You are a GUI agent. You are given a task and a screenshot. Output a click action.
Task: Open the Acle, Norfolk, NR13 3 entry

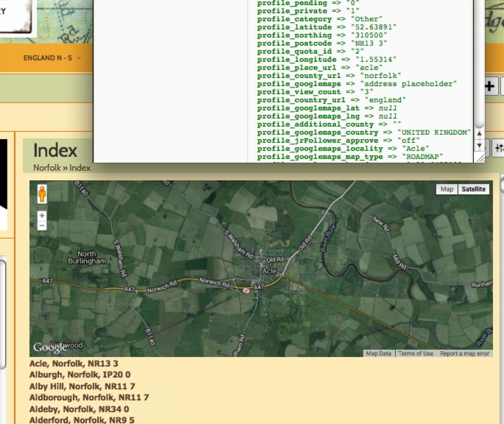tap(74, 363)
